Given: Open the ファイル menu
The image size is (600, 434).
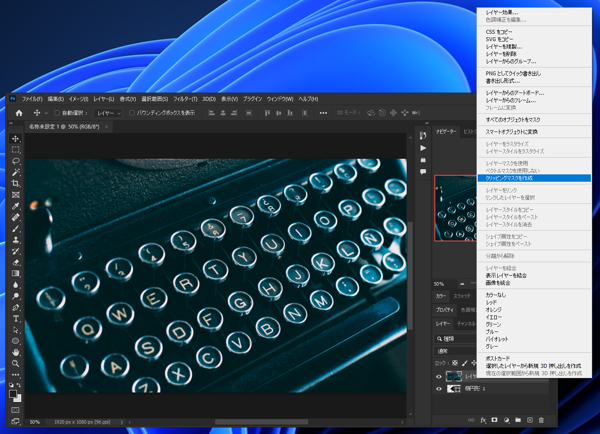Looking at the screenshot, I should click(x=32, y=99).
